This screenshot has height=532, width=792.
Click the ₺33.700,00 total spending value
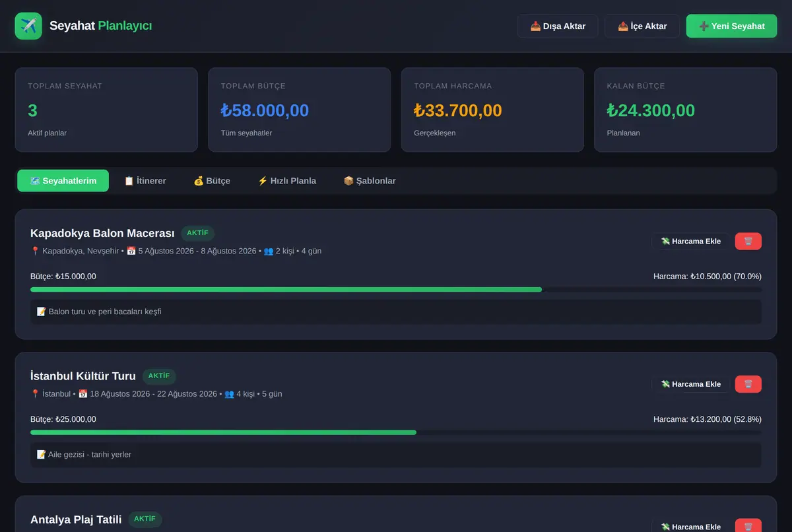point(458,110)
